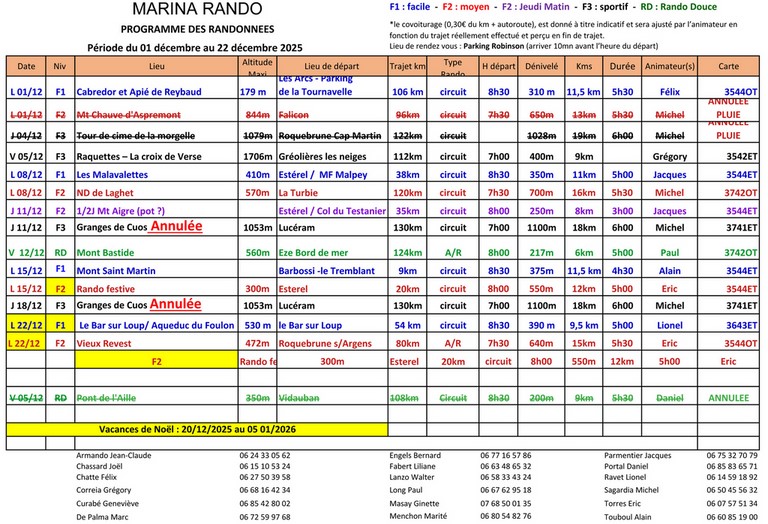Select the Dénivelé column header
This screenshot has width=768, height=524.
541,66
